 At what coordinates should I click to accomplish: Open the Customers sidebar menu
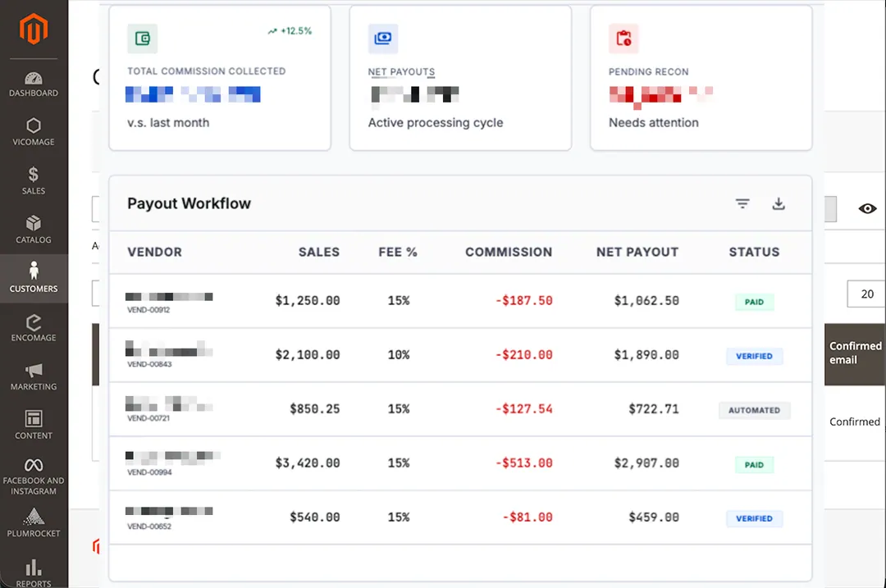pos(34,278)
